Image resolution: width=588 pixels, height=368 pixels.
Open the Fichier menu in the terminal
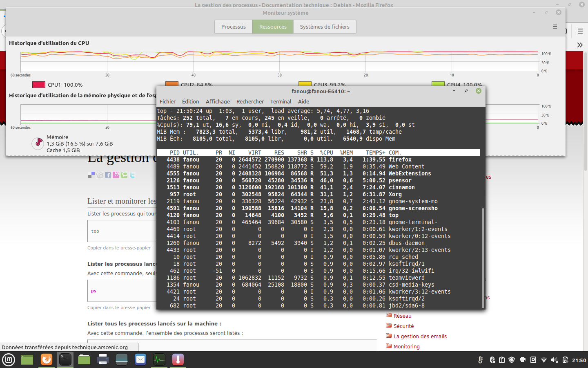(167, 102)
